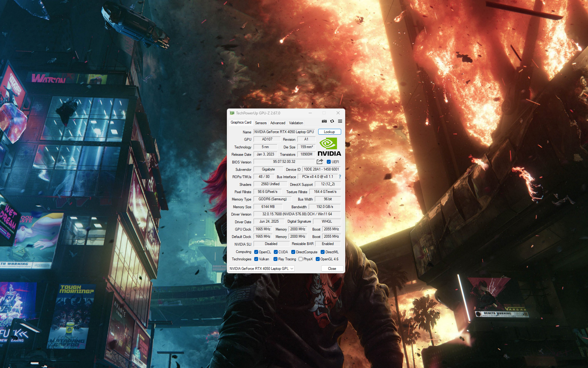588x368 pixels.
Task: Click the BIOS Version field
Action: (x=284, y=162)
